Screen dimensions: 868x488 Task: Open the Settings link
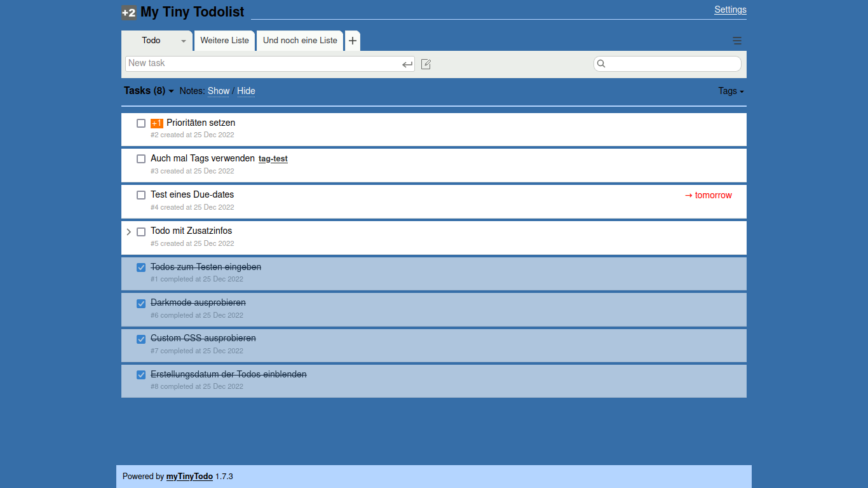tap(730, 10)
